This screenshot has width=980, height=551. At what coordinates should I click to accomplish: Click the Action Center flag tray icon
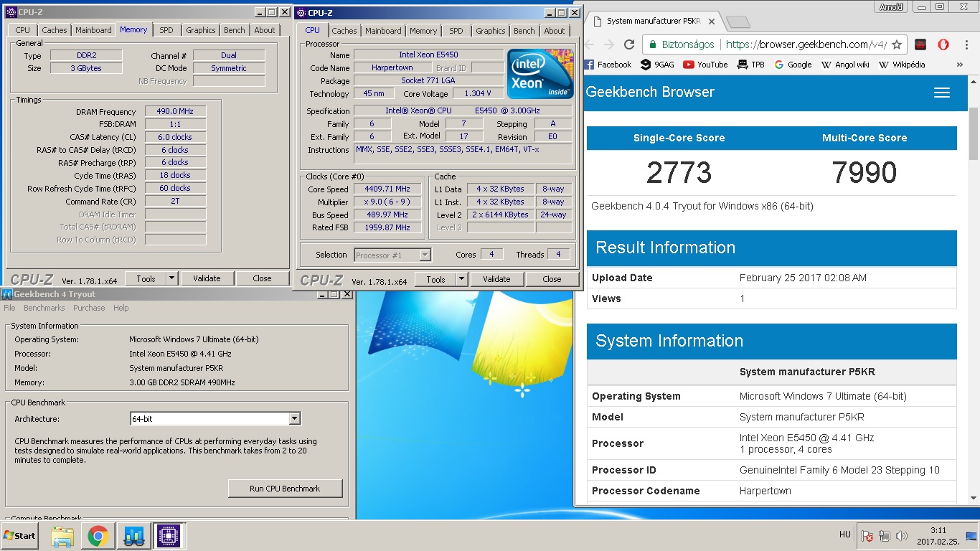pos(867,536)
